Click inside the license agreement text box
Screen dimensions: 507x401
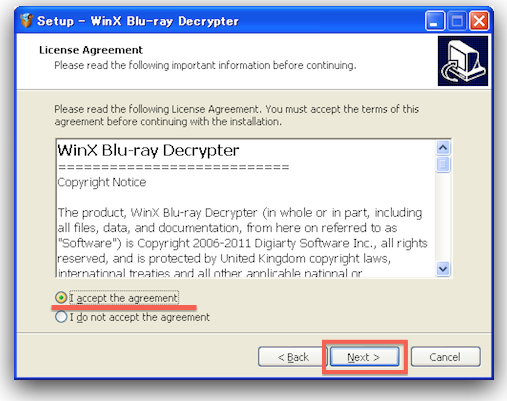click(x=246, y=208)
